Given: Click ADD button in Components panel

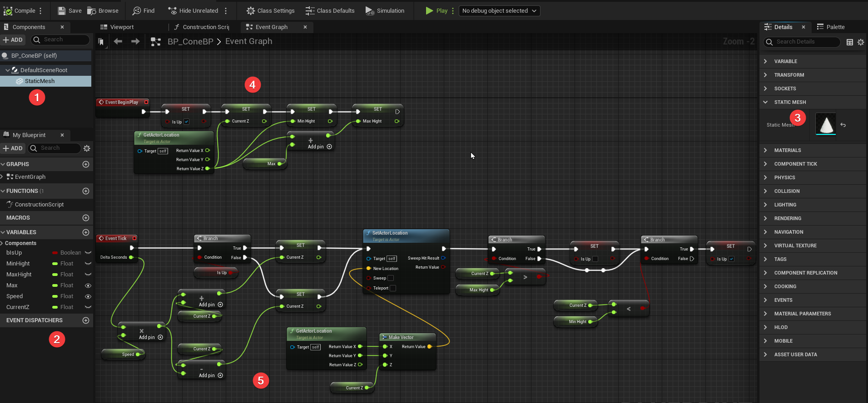Looking at the screenshot, I should click(13, 40).
